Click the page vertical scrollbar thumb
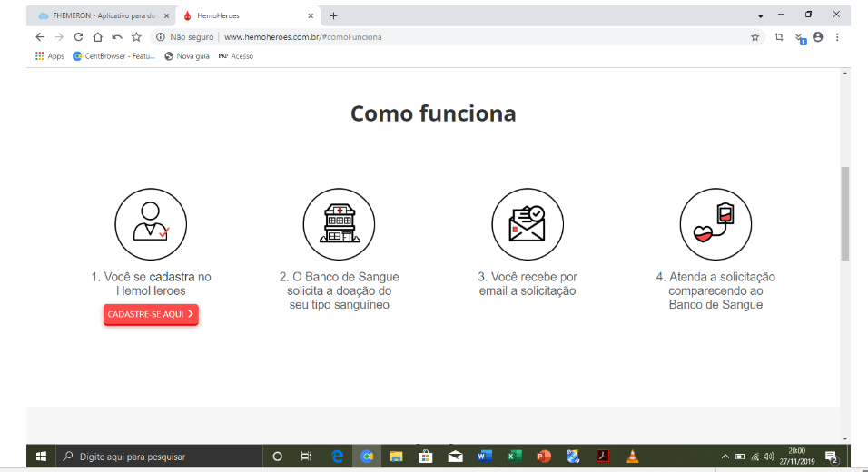Image resolution: width=868 pixels, height=472 pixels. pos(844,213)
